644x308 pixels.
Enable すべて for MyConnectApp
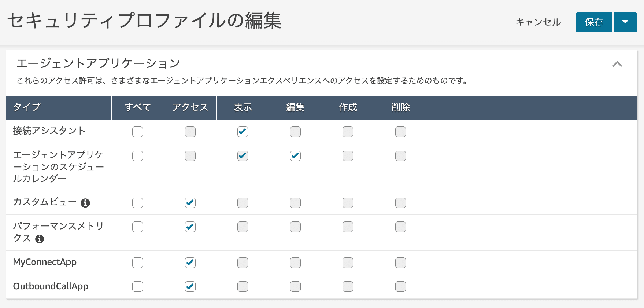pos(137,263)
